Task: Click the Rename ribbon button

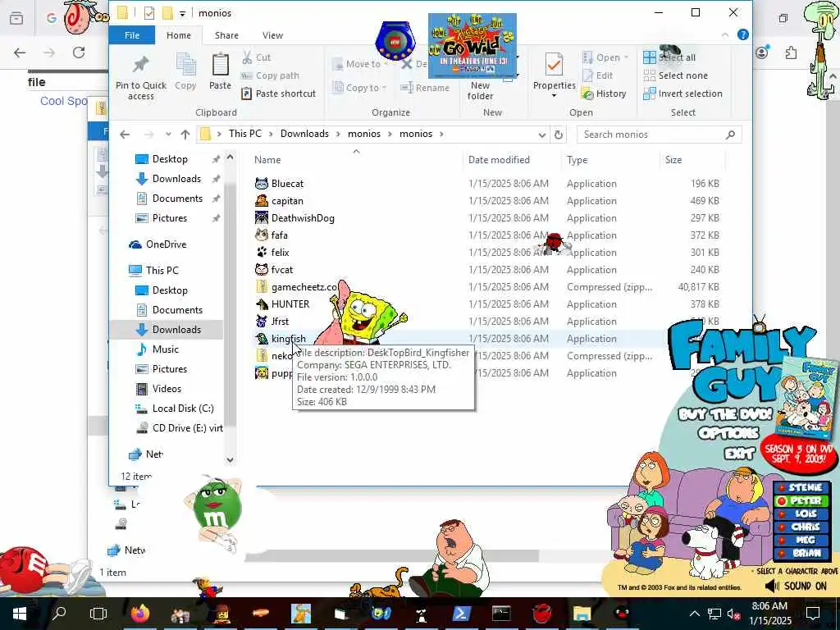Action: tap(426, 88)
